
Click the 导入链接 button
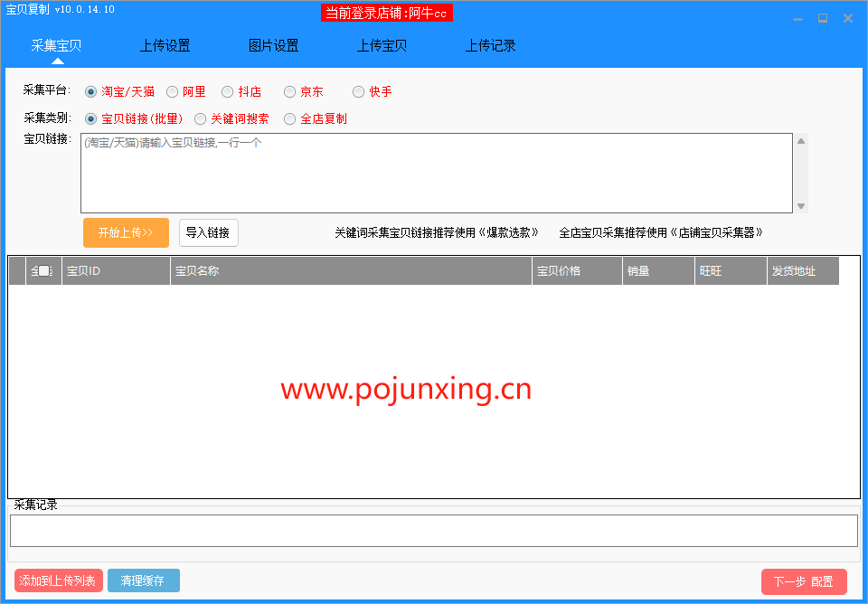pos(209,232)
